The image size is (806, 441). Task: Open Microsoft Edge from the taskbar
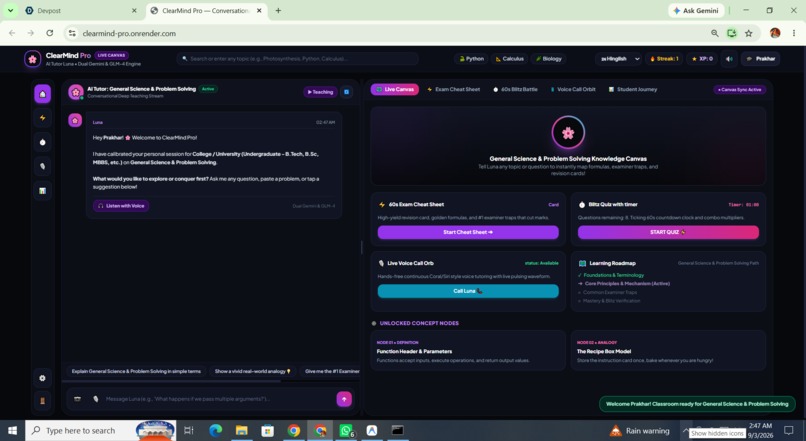pyautogui.click(x=215, y=430)
